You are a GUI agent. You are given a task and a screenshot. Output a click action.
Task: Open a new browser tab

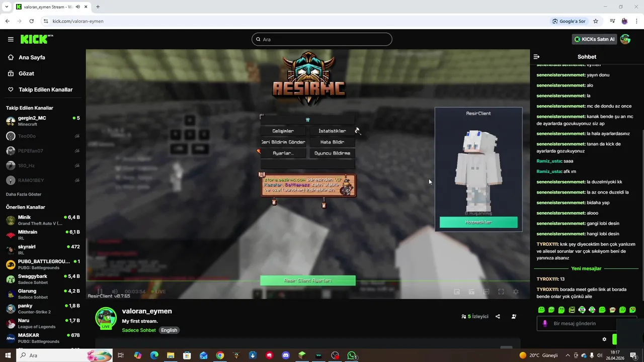[x=98, y=7]
